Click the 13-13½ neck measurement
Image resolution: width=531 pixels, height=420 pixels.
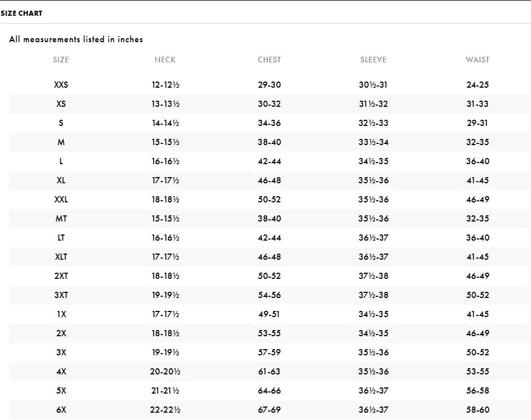(165, 104)
